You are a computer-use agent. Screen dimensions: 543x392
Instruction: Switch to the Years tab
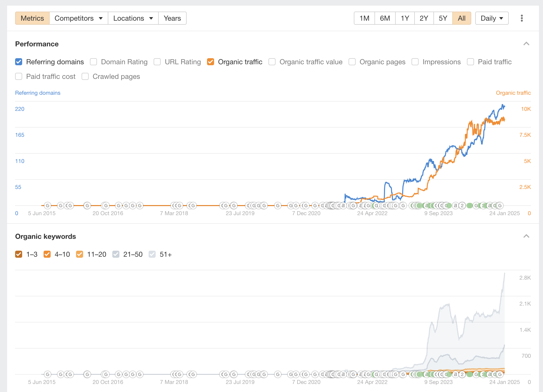[172, 18]
